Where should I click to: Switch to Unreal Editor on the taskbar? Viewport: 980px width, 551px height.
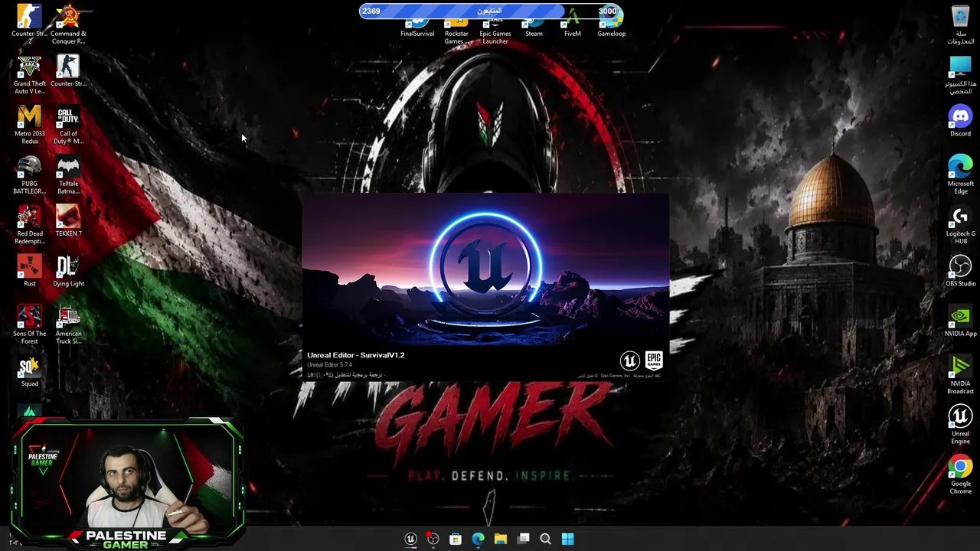click(410, 539)
